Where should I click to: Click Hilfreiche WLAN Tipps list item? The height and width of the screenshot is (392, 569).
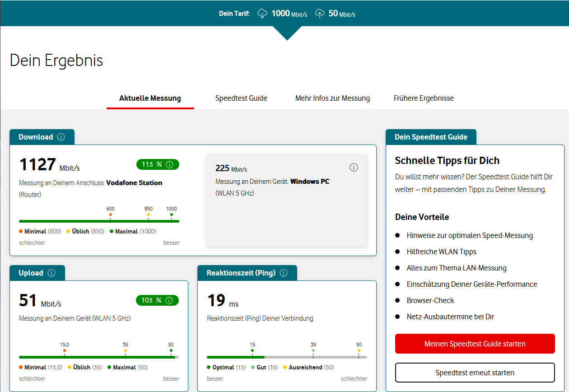click(x=442, y=252)
